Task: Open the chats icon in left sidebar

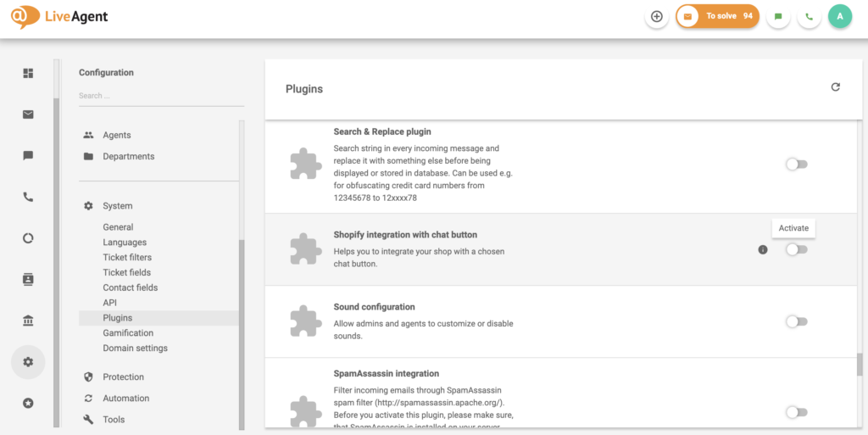Action: (28, 156)
